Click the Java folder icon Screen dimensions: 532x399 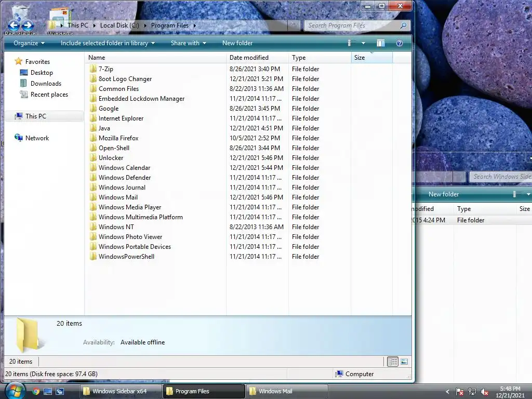click(93, 128)
